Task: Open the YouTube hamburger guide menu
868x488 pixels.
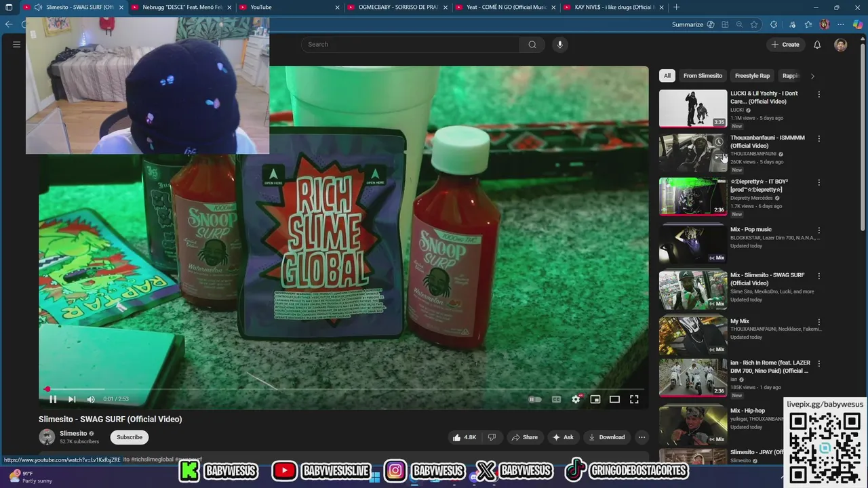Action: (x=17, y=45)
